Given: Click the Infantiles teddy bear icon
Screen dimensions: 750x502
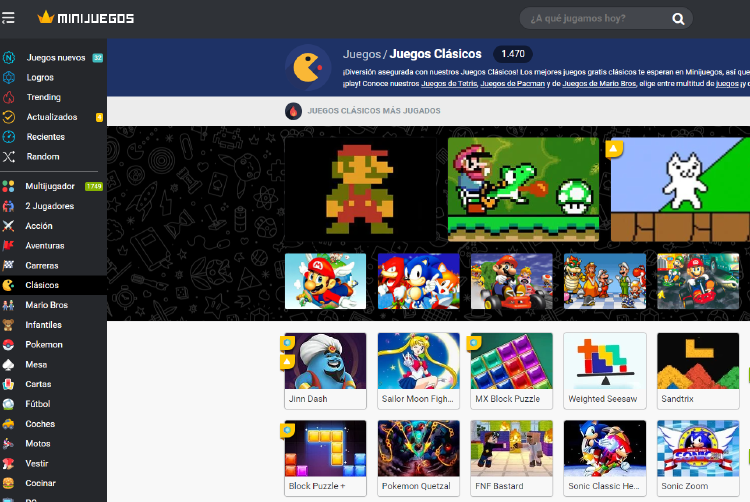Looking at the screenshot, I should click(x=9, y=325).
